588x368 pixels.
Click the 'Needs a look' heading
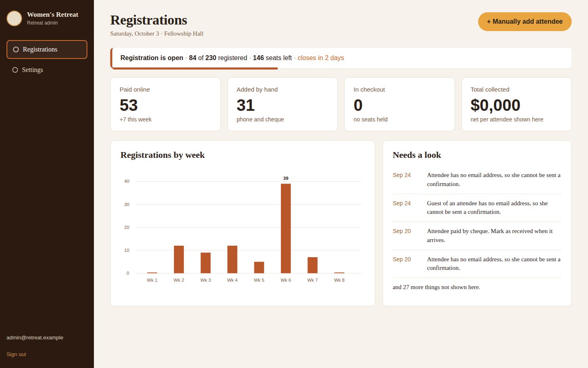pos(417,155)
